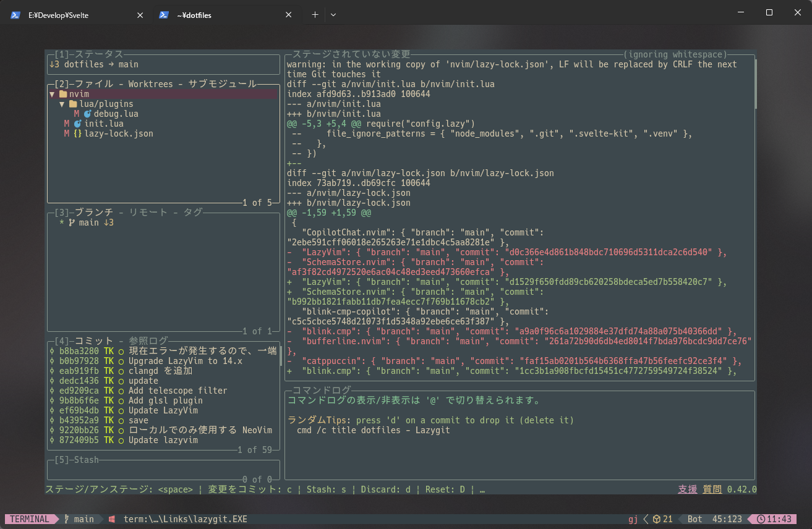The height and width of the screenshot is (529, 812).
Task: Click the branch icon next to main ↓3
Action: point(72,222)
